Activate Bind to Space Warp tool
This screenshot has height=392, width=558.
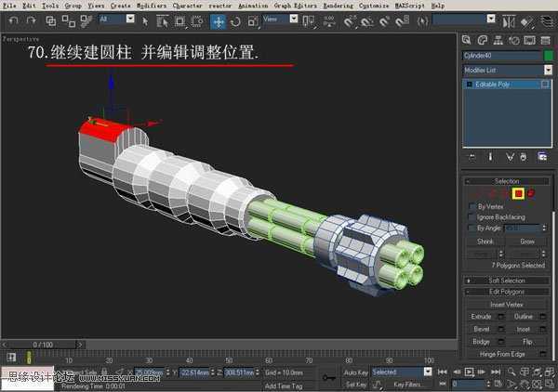pos(86,21)
